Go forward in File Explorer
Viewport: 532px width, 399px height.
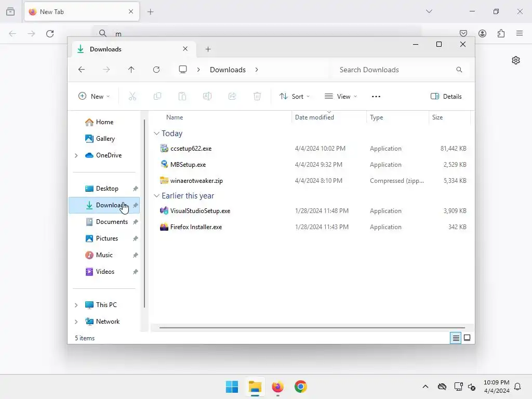pos(106,70)
